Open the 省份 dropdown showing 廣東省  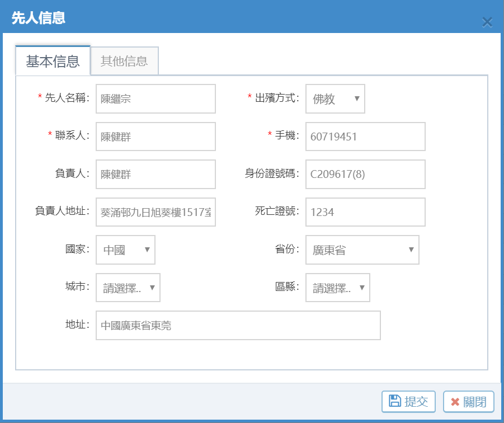click(x=362, y=250)
